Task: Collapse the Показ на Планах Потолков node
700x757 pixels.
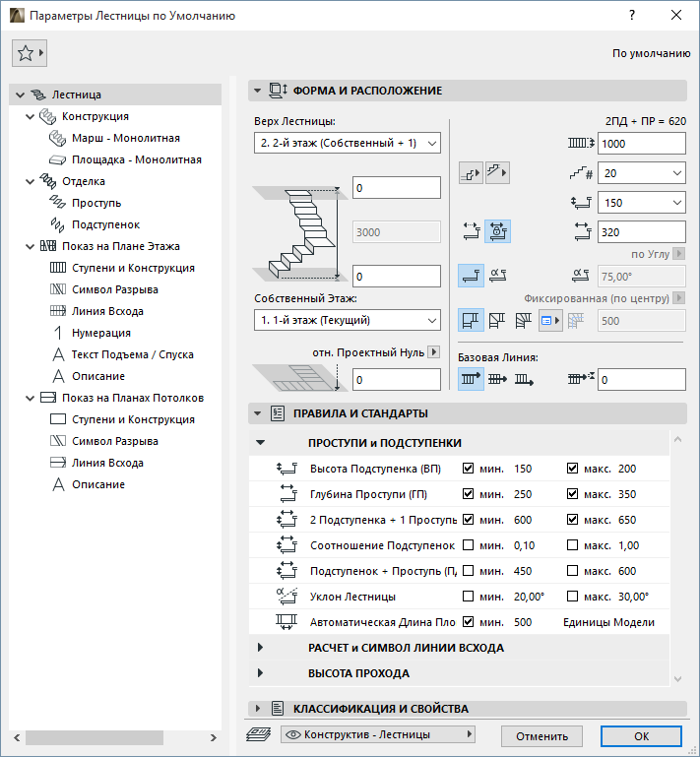Action: pyautogui.click(x=30, y=398)
